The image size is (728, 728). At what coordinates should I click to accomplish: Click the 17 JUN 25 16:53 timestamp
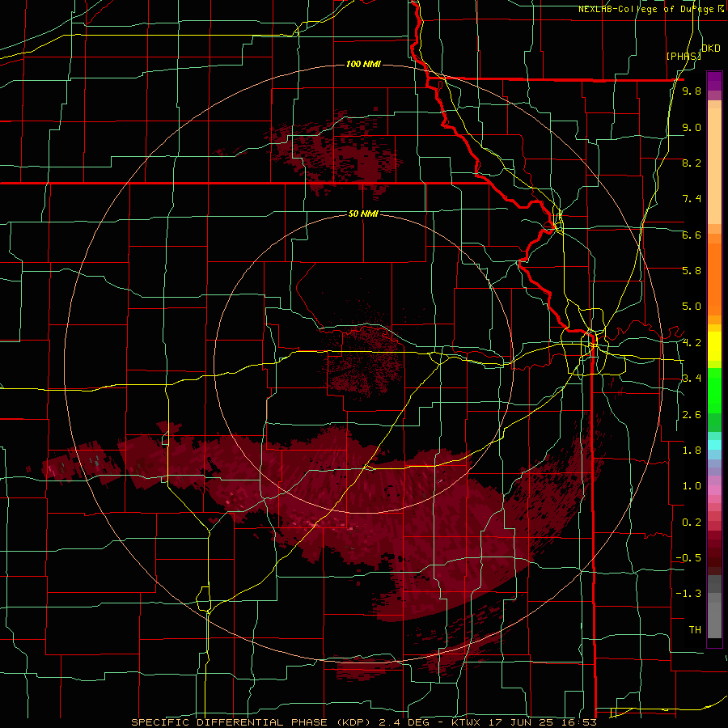(x=544, y=722)
